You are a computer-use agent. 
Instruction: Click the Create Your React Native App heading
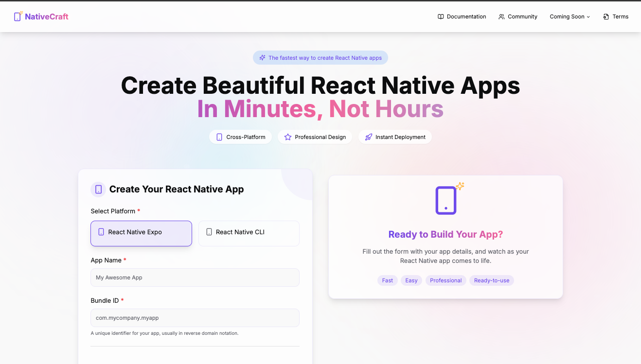[177, 189]
